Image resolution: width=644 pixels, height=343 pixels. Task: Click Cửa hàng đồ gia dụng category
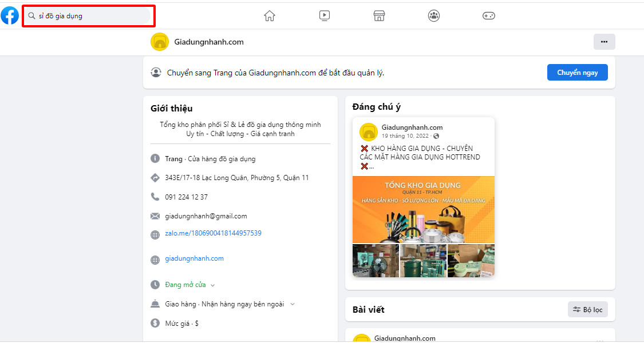coord(222,159)
